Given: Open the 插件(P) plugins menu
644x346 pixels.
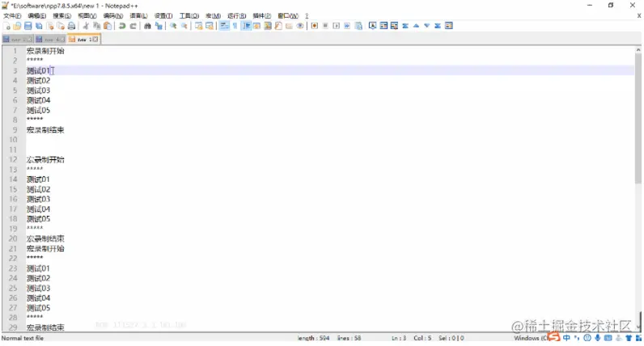Looking at the screenshot, I should click(262, 15).
